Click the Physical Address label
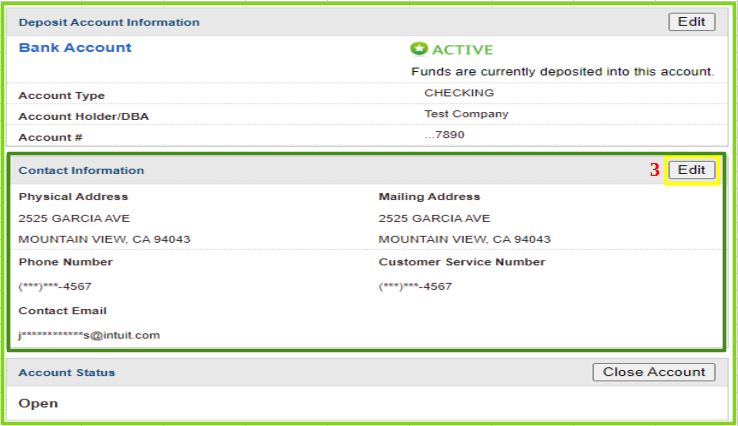The height and width of the screenshot is (426, 738). pos(73,197)
